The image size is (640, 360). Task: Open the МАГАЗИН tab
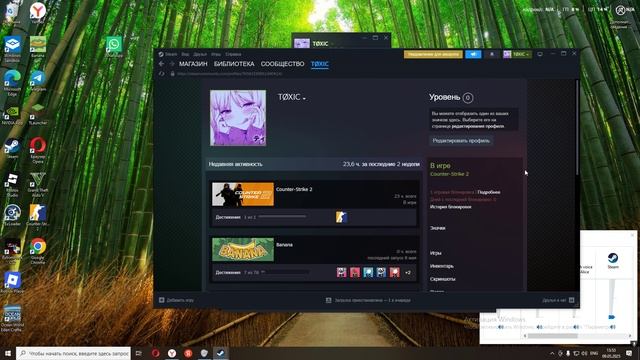tap(193, 64)
